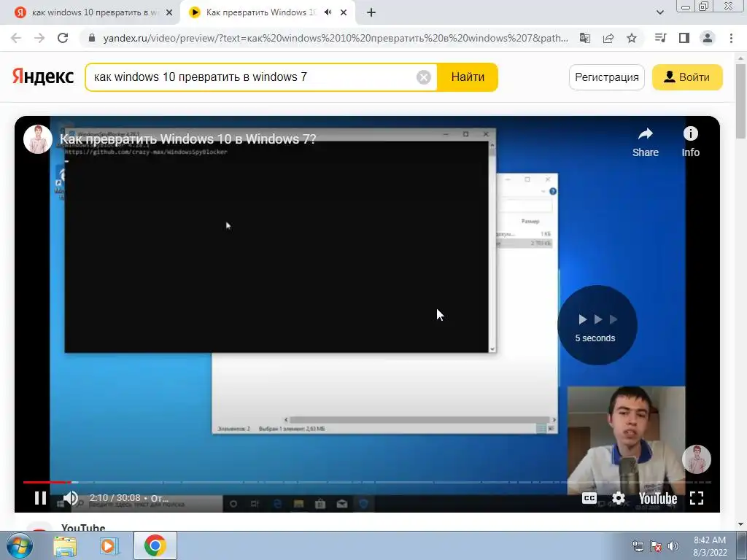Click the video title link
The image size is (747, 560).
pyautogui.click(x=187, y=139)
